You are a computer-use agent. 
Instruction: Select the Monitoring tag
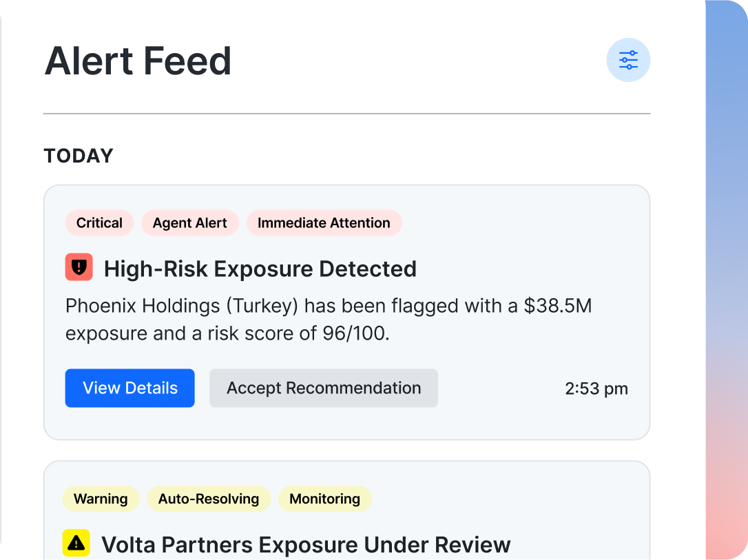(324, 499)
